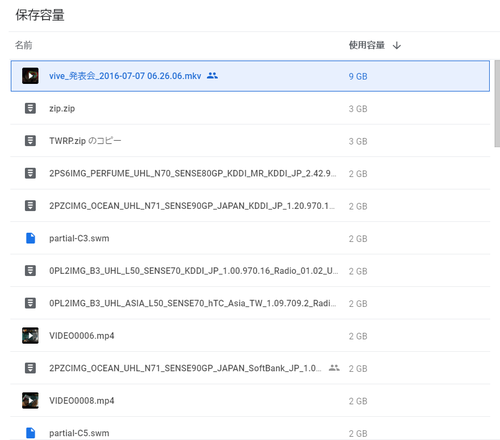This screenshot has height=440, width=500.
Task: Click the archive icon for zip.zip
Action: (x=30, y=108)
